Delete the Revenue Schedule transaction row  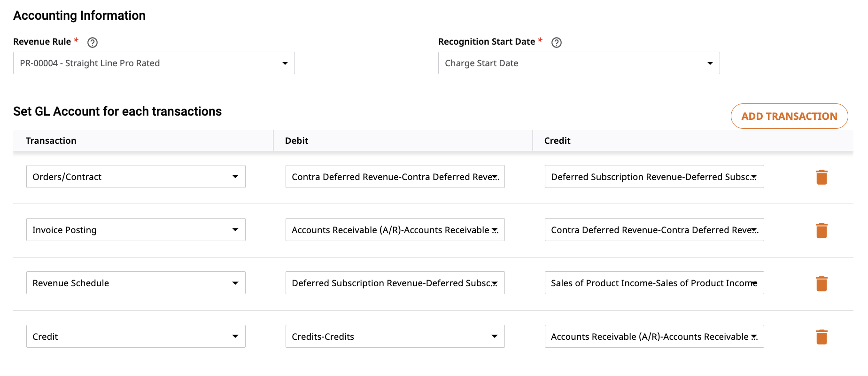(821, 283)
